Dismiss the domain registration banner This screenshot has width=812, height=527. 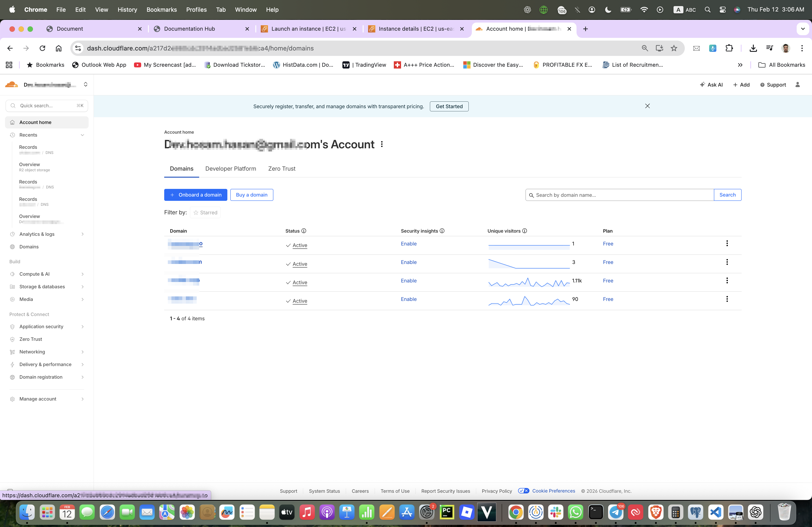[647, 106]
